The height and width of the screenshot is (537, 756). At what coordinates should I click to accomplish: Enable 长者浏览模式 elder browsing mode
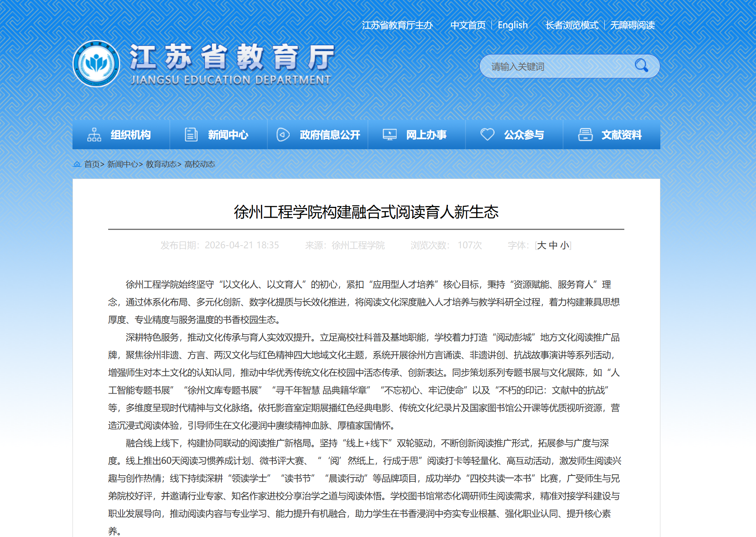[571, 25]
